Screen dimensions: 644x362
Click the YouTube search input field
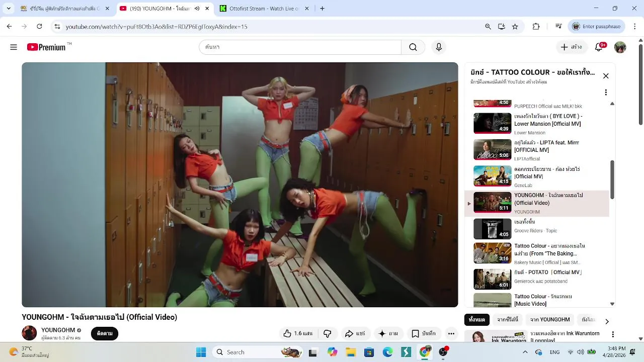300,47
